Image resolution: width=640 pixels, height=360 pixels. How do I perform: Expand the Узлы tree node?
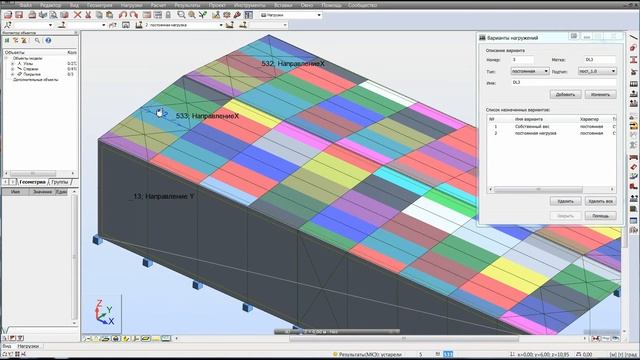(x=12, y=64)
